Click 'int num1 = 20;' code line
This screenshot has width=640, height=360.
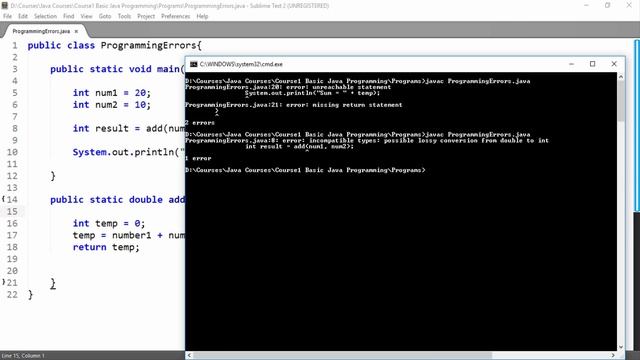112,93
